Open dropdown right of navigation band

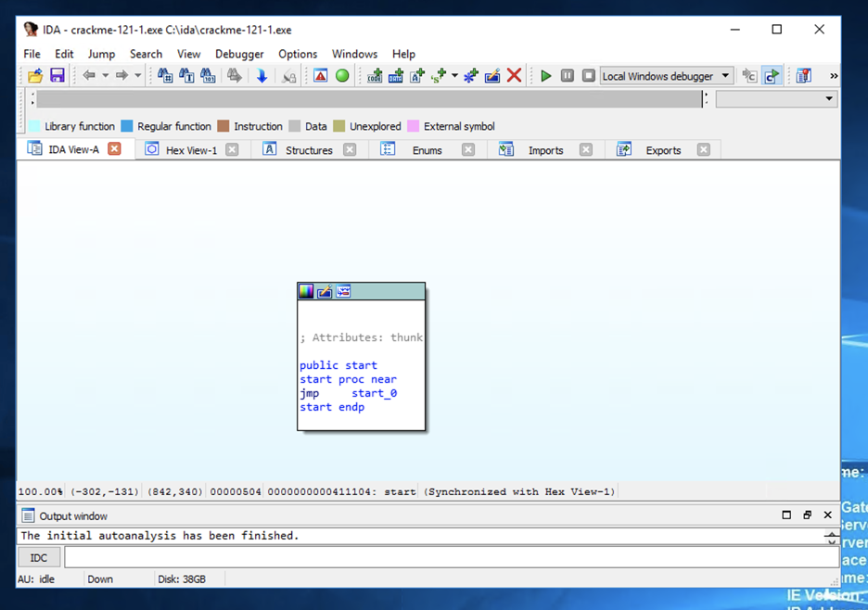(828, 99)
